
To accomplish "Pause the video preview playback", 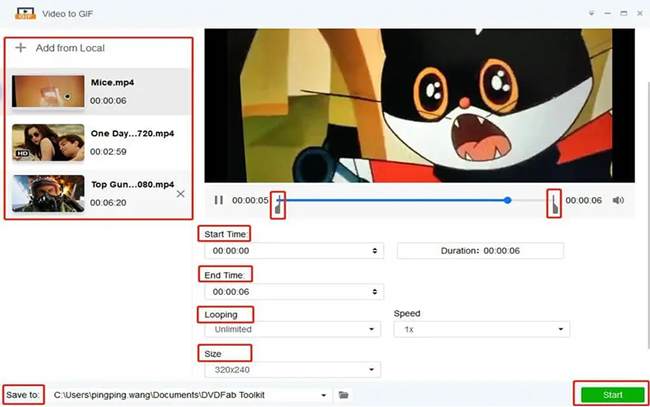I will [219, 200].
